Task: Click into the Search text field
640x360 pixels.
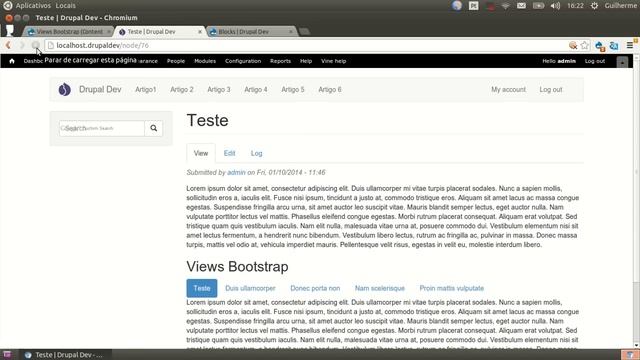Action: click(x=102, y=128)
